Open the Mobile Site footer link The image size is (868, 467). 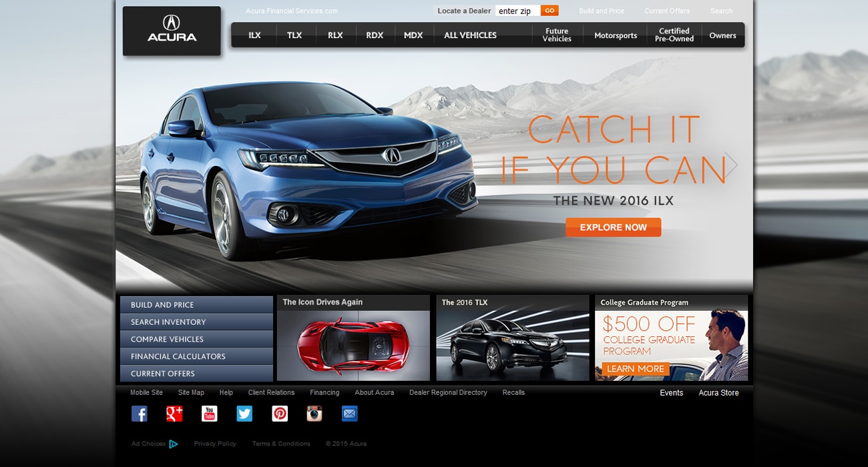click(146, 392)
